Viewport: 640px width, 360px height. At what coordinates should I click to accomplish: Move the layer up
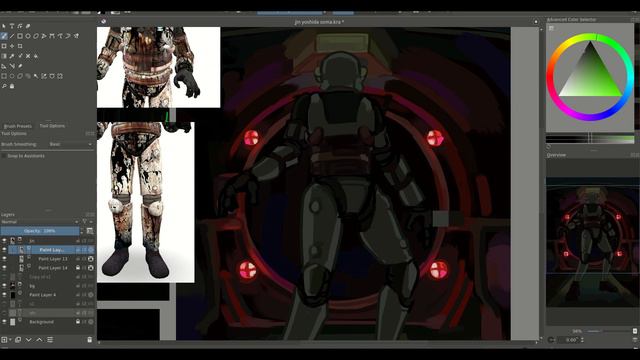39,340
